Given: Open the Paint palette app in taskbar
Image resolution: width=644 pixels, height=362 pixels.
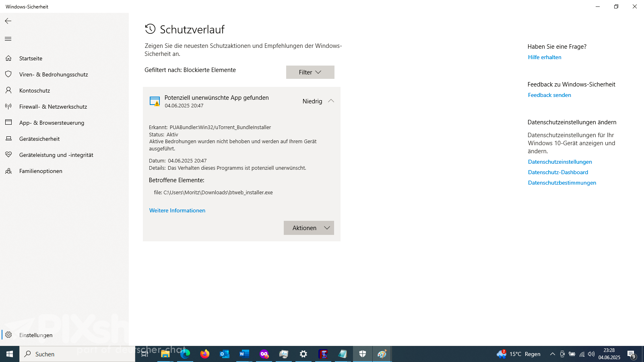Looking at the screenshot, I should point(382,354).
